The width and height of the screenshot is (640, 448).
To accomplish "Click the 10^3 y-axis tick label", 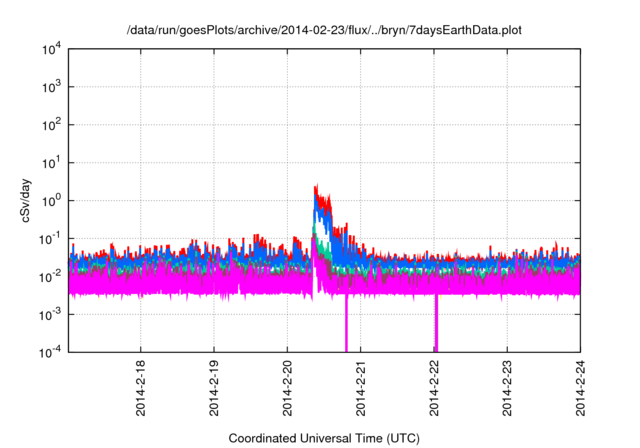I will (x=51, y=86).
